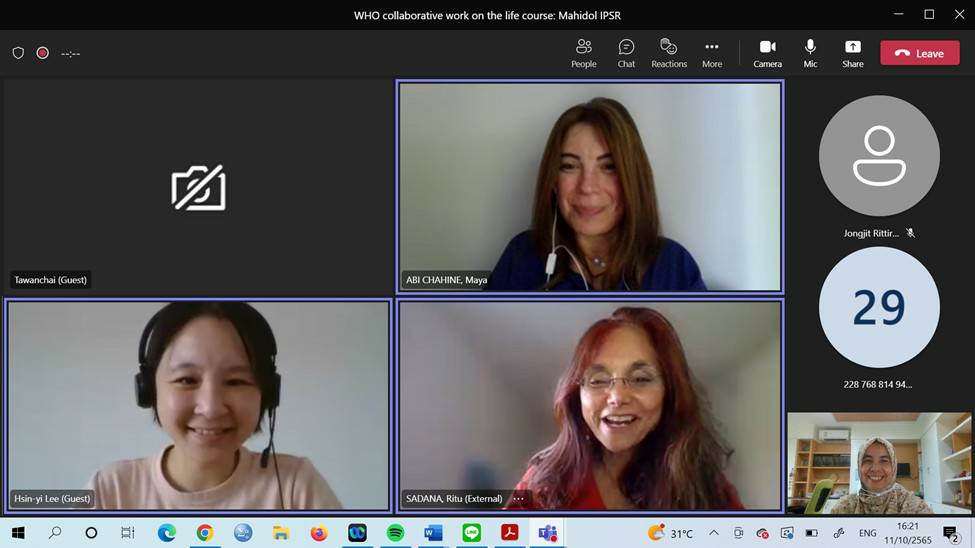This screenshot has width=975, height=548.
Task: Open the People participants panel
Action: (583, 53)
